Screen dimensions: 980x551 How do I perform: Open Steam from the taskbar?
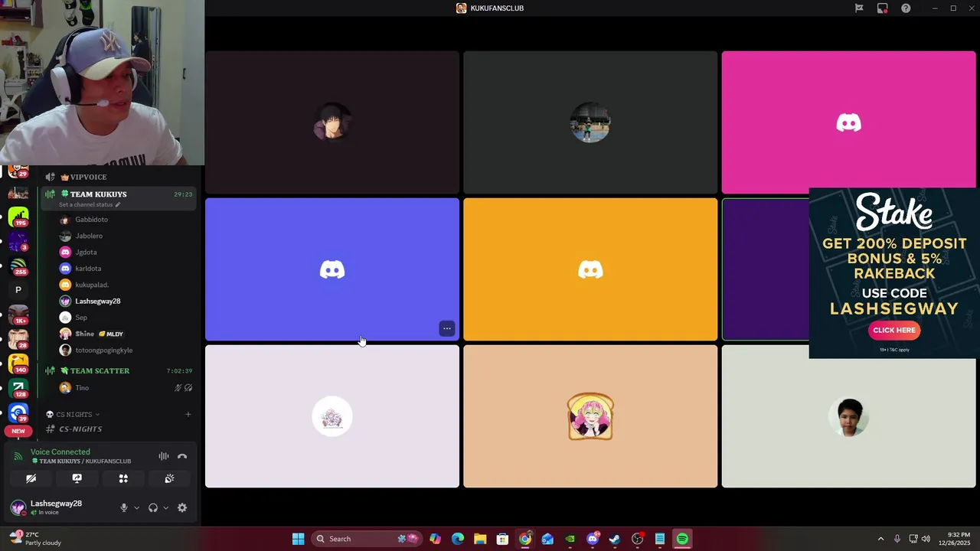(x=615, y=539)
